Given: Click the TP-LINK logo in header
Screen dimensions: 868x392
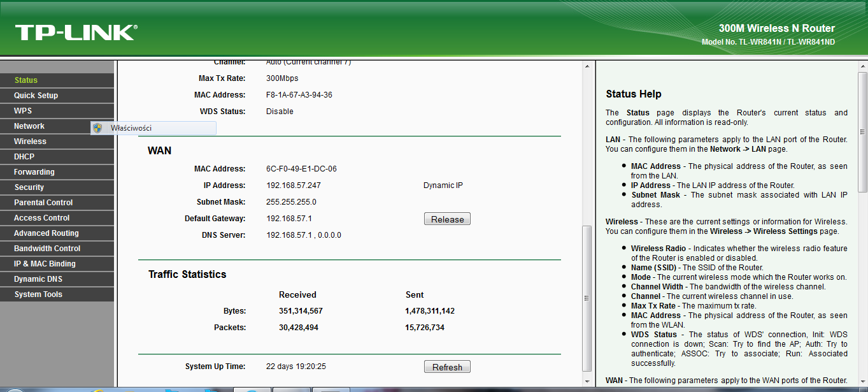Looking at the screenshot, I should coord(76,33).
